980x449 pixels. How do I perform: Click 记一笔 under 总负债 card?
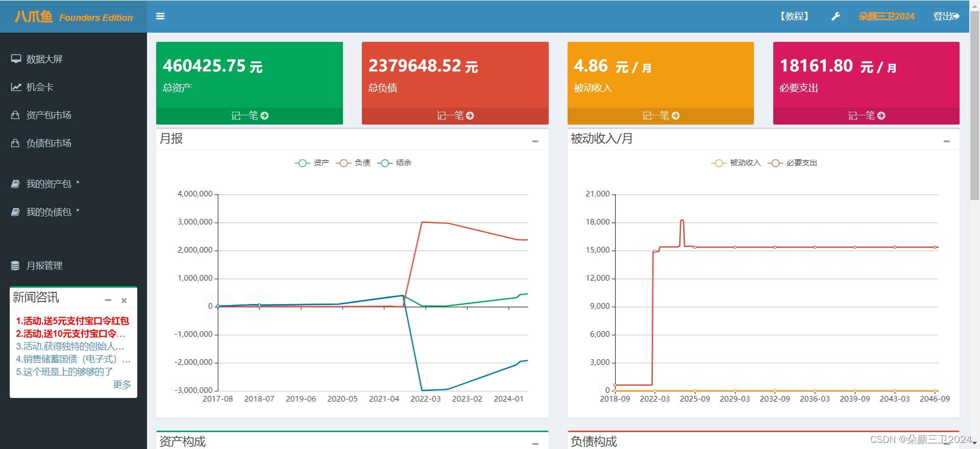tap(450, 116)
